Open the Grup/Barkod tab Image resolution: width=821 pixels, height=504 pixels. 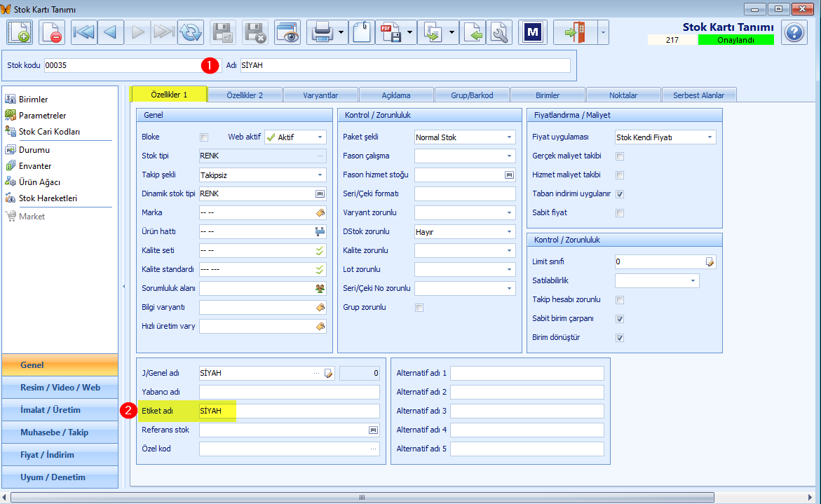click(x=472, y=95)
